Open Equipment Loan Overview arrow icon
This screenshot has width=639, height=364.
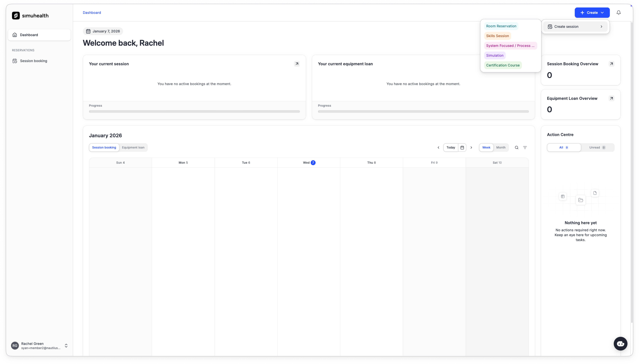click(611, 98)
